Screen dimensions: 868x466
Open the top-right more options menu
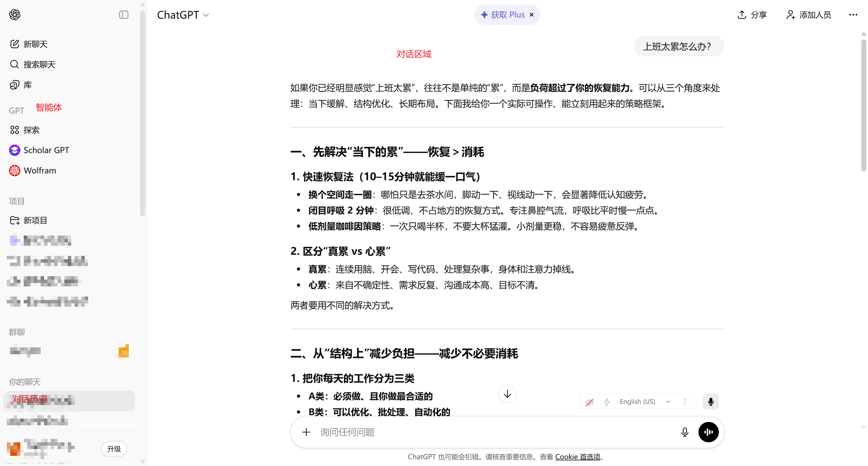853,15
